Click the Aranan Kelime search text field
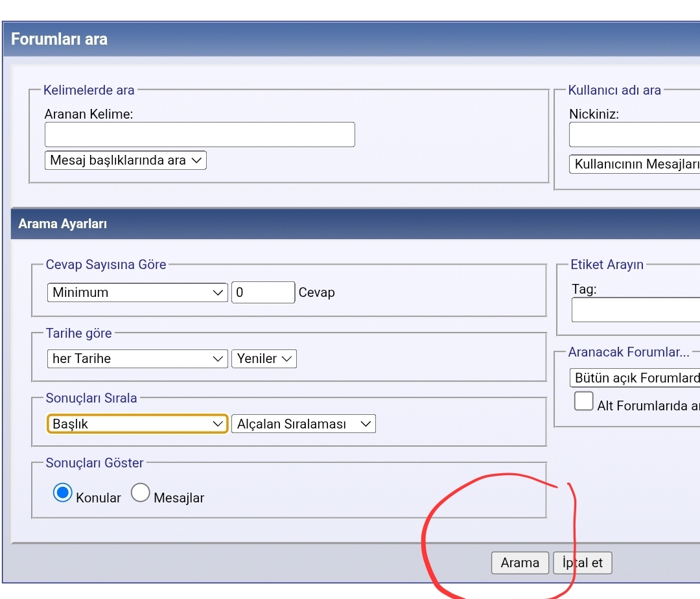 pyautogui.click(x=200, y=135)
